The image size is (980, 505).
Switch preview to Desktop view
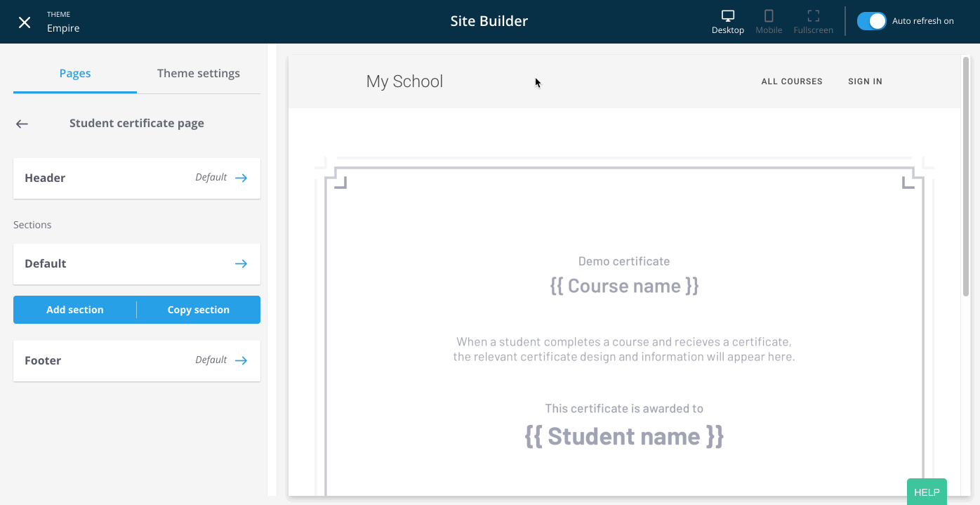(x=727, y=20)
